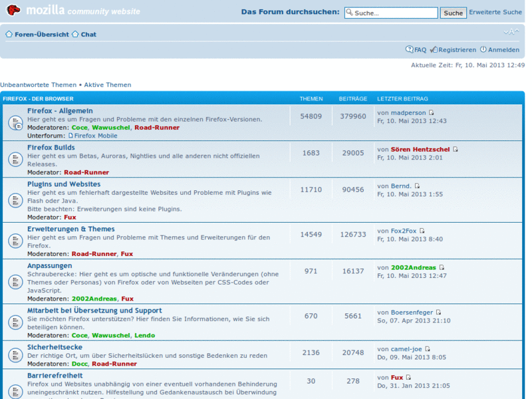
Task: Open the Barrierefreiheit forum
Action: [x=55, y=376]
